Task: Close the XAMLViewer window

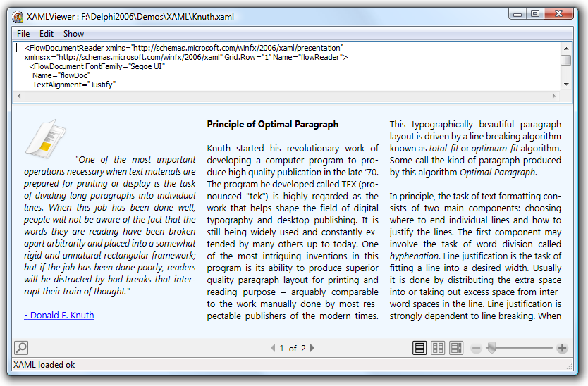Action: tap(559, 14)
